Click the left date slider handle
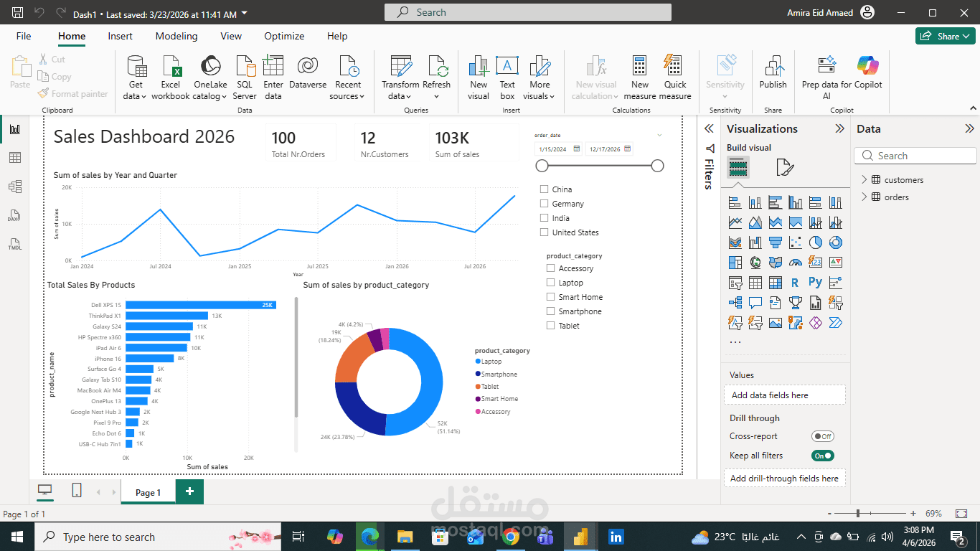The width and height of the screenshot is (980, 551). [x=542, y=166]
